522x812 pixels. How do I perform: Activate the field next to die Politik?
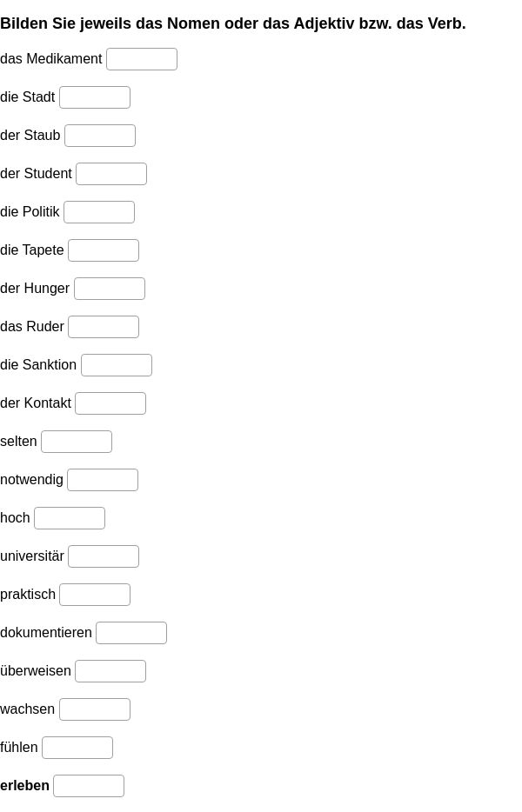[x=99, y=212]
